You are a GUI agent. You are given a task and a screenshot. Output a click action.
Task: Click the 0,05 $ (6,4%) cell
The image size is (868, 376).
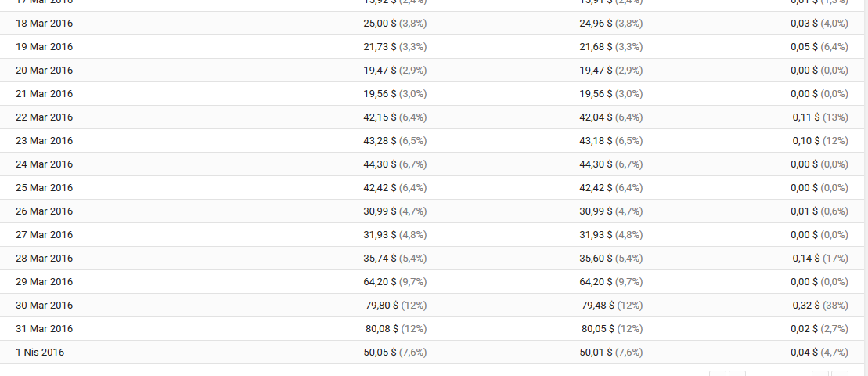[x=819, y=47]
